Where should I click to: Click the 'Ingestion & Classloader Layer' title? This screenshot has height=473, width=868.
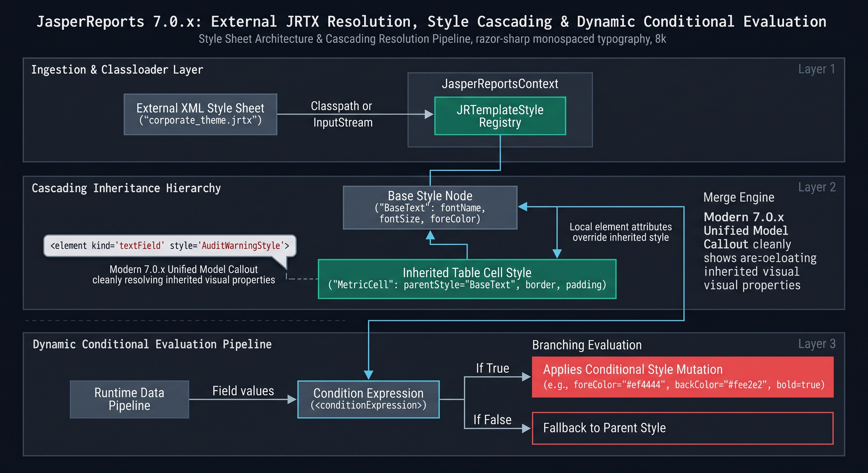[x=117, y=70]
